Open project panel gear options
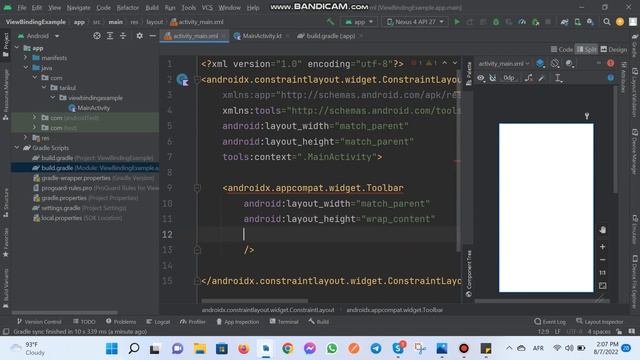Image resolution: width=640 pixels, height=360 pixels. pos(139,36)
